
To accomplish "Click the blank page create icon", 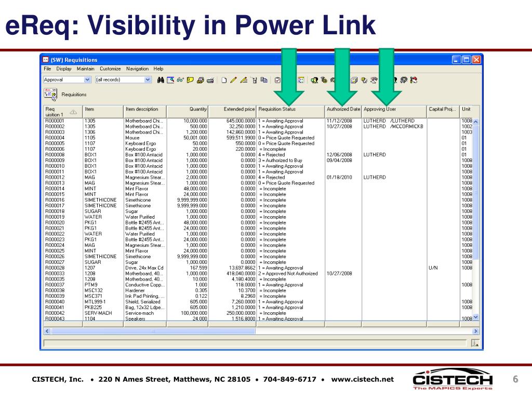I will pyautogui.click(x=224, y=80).
